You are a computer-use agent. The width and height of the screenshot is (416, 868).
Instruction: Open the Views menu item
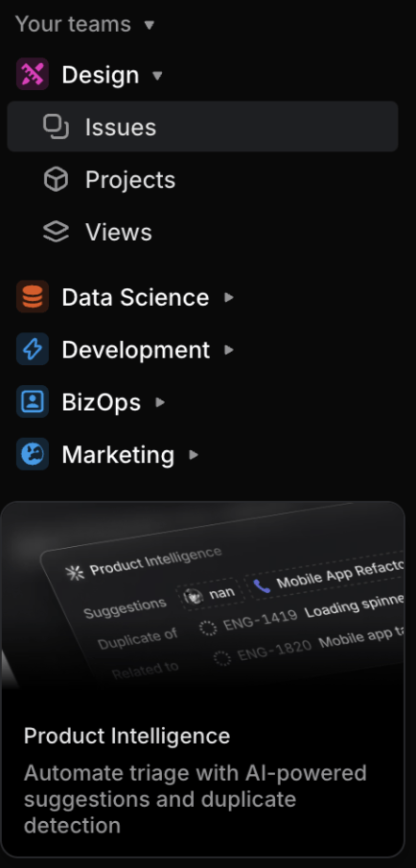(203, 232)
